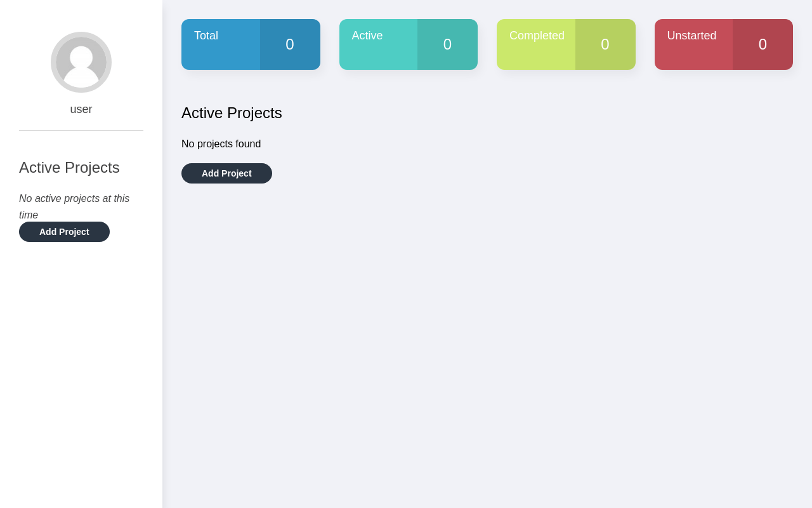The width and height of the screenshot is (812, 508).
Task: Click the sidebar Active Projects heading
Action: tap(69, 168)
